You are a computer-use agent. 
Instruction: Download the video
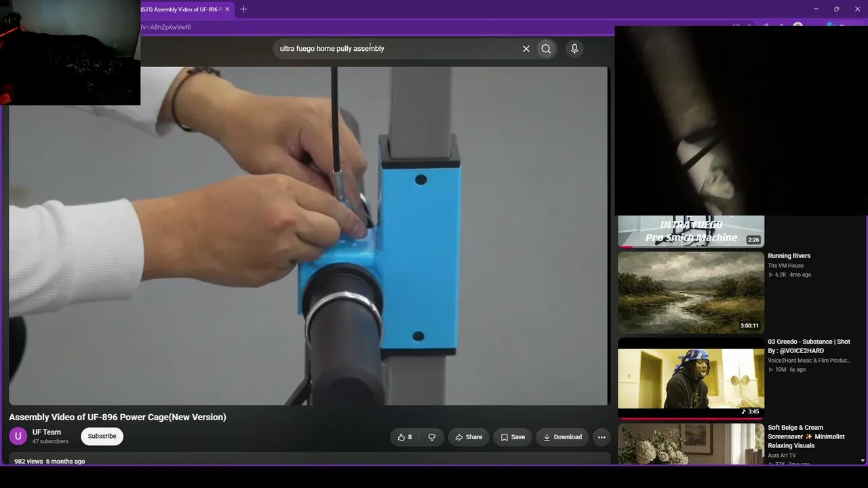click(562, 437)
